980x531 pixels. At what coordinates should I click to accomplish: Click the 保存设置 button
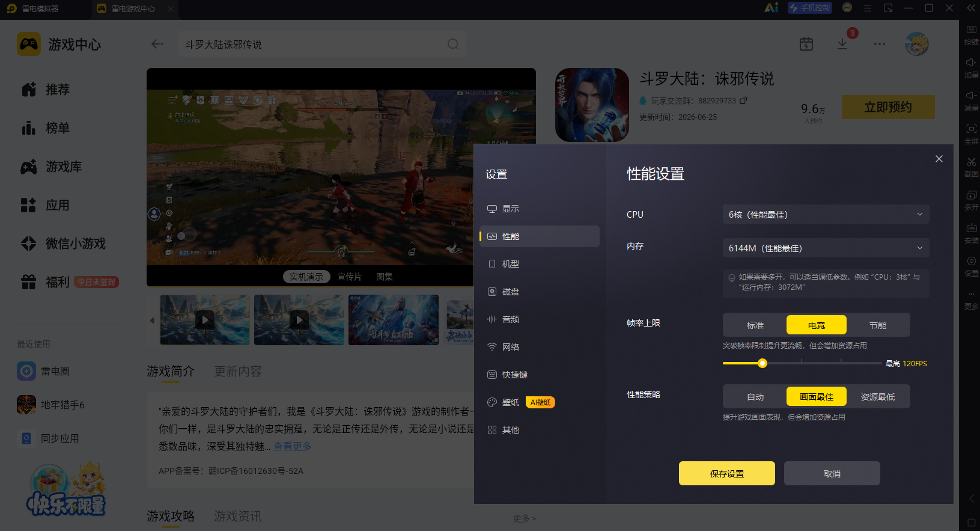[727, 473]
